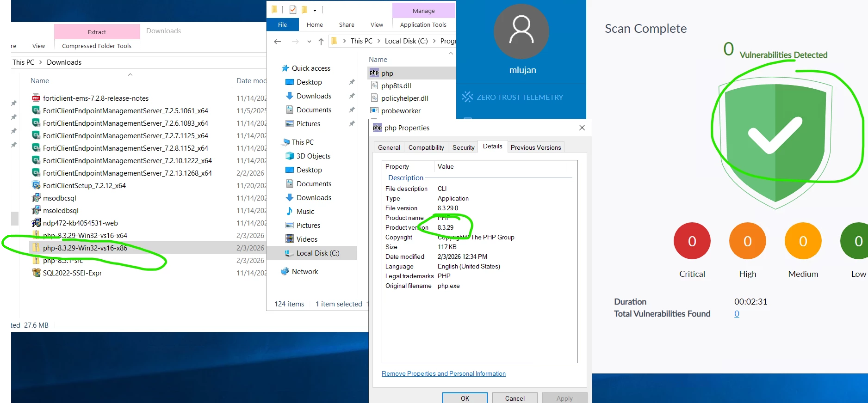Select the FortiClientSetup_7.2.12_x64 icon
The width and height of the screenshot is (868, 403).
pos(36,185)
